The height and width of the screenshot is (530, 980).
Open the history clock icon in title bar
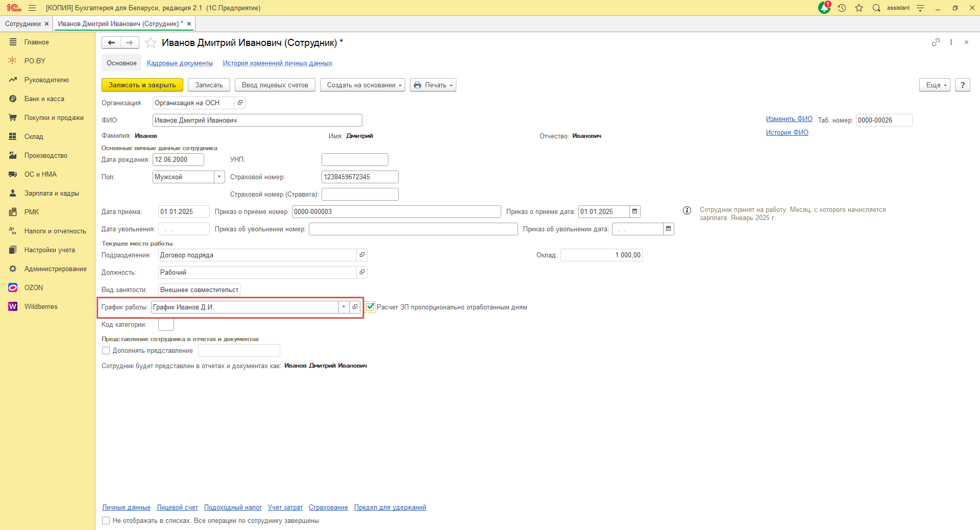[x=842, y=8]
